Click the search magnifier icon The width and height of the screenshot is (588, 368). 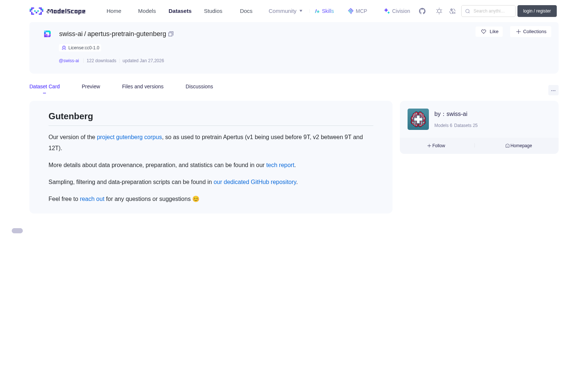[467, 11]
